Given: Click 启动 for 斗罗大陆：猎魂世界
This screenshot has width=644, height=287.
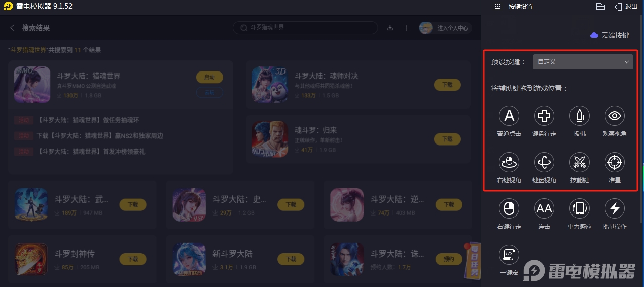Looking at the screenshot, I should tap(209, 77).
